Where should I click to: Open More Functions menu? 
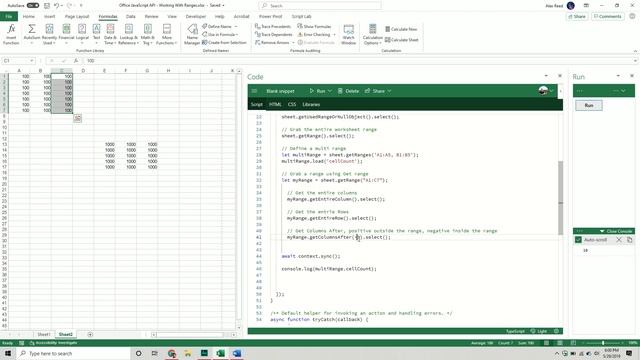tap(167, 34)
